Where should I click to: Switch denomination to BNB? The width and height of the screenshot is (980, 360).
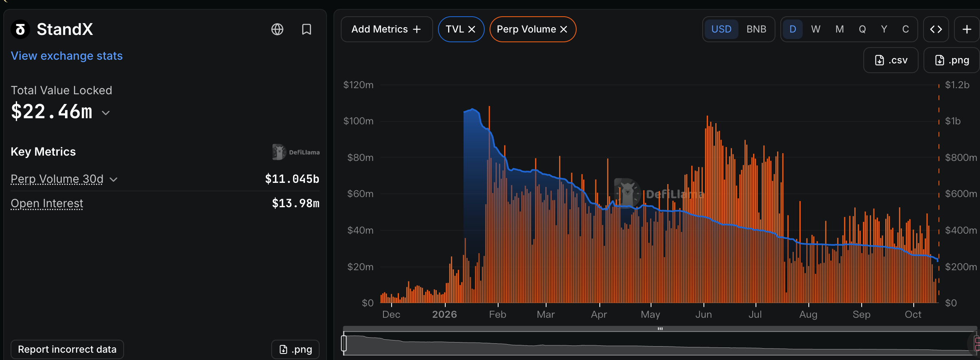click(756, 29)
